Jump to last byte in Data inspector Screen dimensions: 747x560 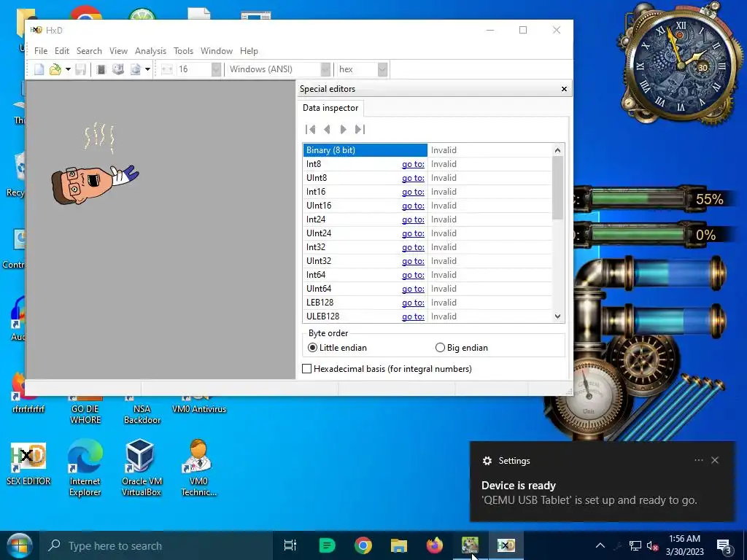coord(360,129)
